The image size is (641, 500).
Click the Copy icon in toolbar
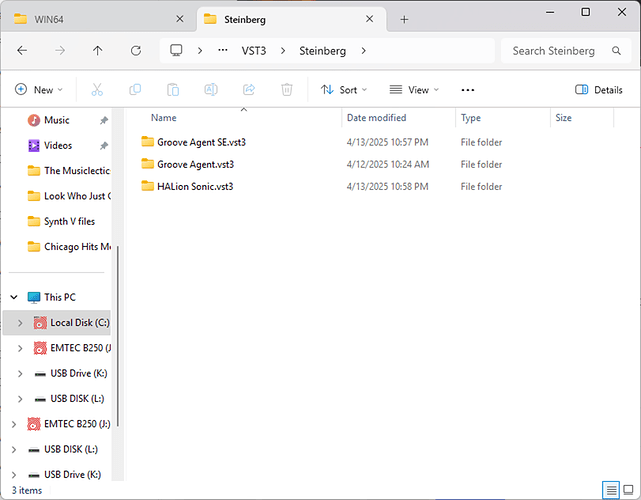135,90
